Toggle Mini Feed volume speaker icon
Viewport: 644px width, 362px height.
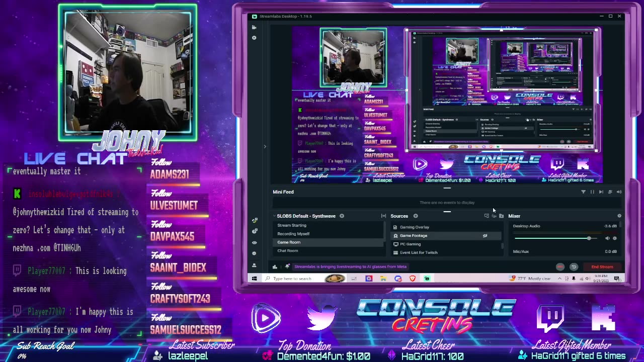tap(619, 192)
